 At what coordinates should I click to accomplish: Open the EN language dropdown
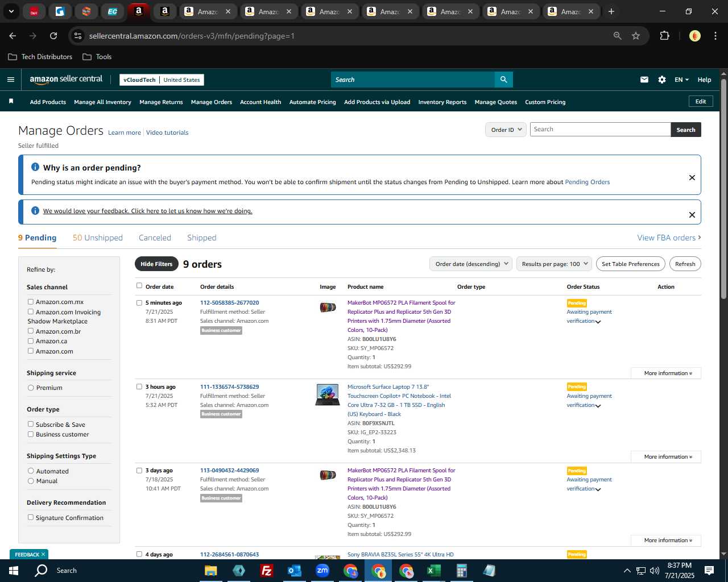(x=681, y=80)
